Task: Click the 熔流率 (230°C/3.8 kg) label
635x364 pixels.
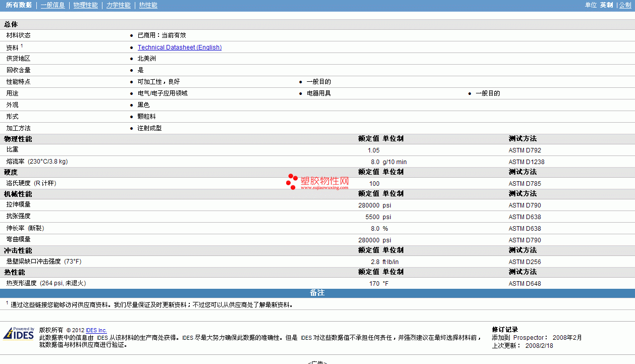Action: (37, 162)
